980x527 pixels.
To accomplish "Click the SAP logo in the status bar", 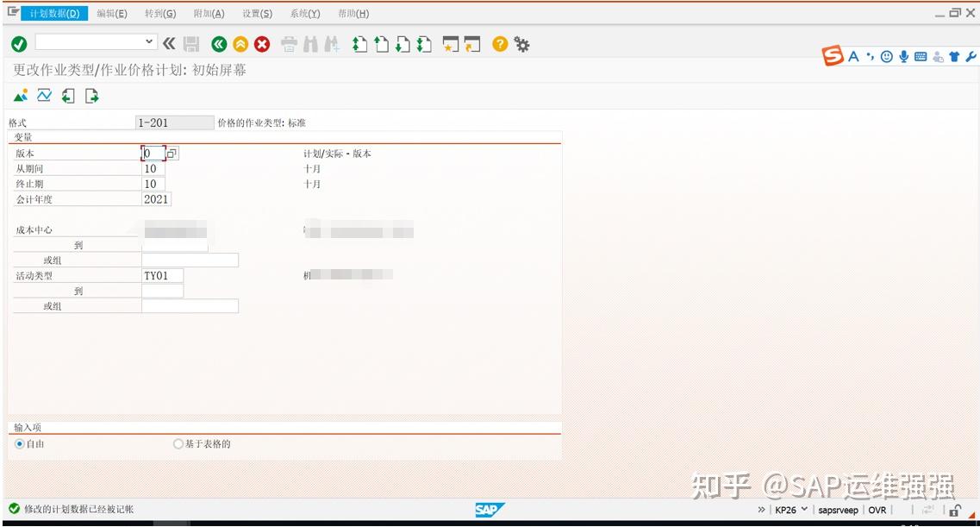I will pos(489,510).
